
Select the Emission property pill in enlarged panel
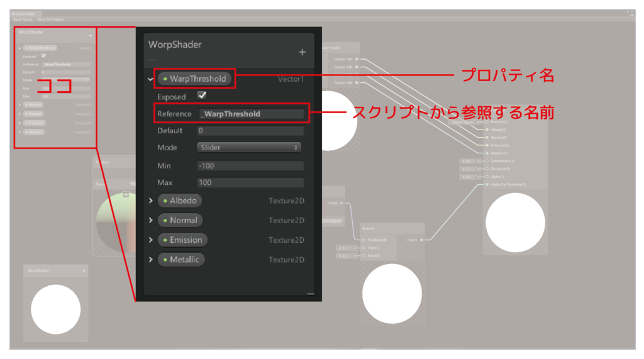(182, 240)
